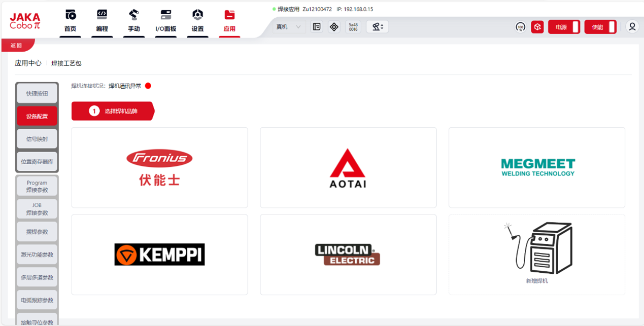The width and height of the screenshot is (644, 326).
Task: Select 信号映射 in the sidebar
Action: coord(37,139)
